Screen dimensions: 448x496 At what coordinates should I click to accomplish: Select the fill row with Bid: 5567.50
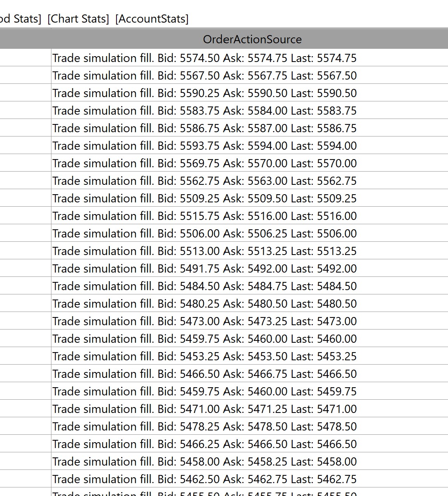tap(205, 76)
